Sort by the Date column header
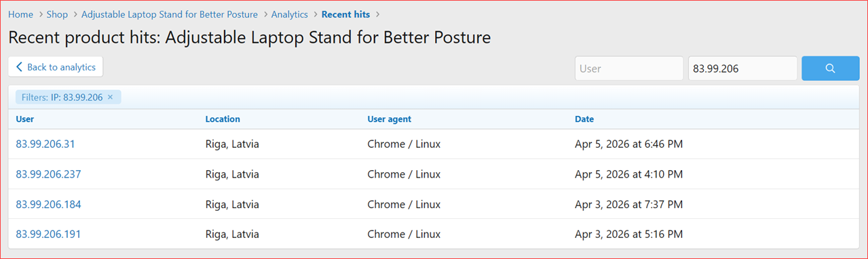 584,119
